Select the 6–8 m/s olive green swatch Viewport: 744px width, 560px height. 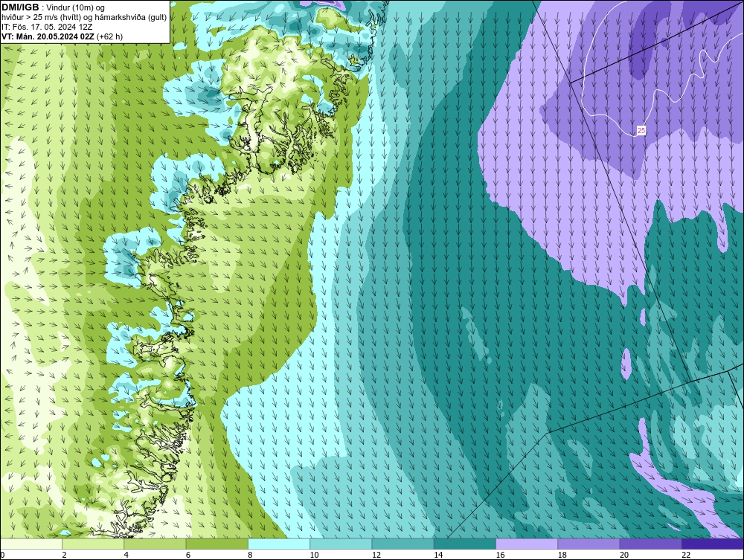click(217, 544)
